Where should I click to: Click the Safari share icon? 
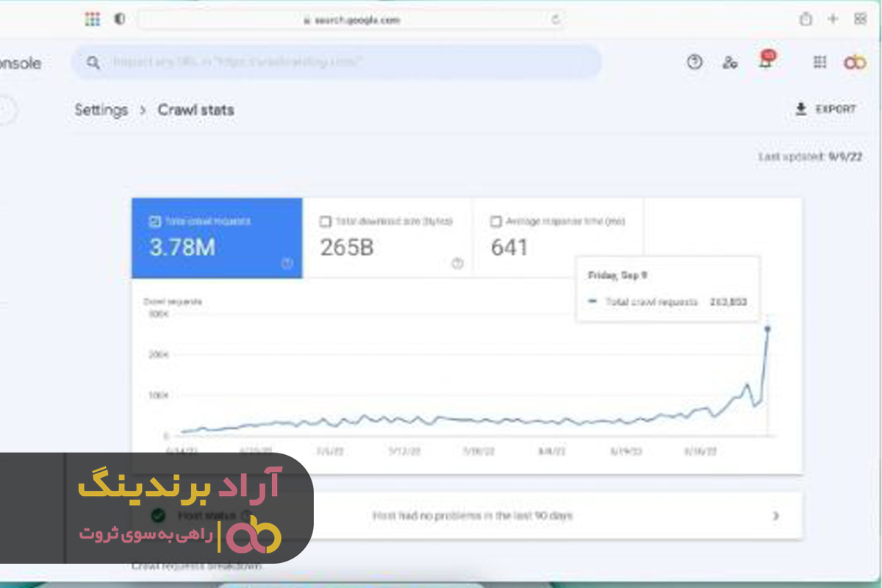pos(806,20)
